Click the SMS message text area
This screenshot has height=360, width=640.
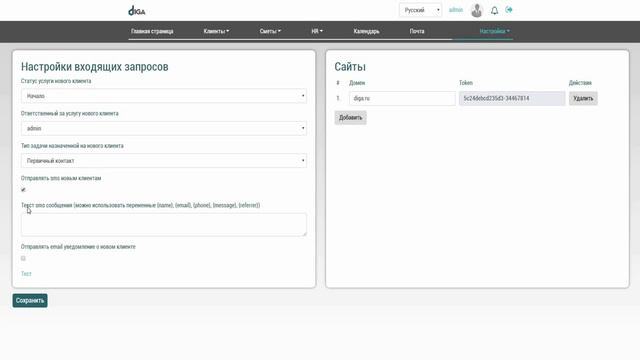164,224
